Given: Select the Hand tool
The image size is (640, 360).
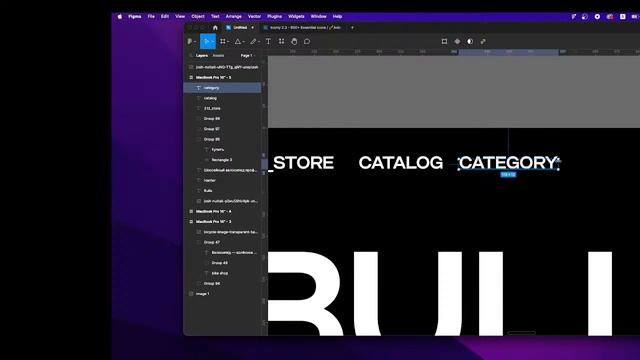Looking at the screenshot, I should (x=294, y=41).
